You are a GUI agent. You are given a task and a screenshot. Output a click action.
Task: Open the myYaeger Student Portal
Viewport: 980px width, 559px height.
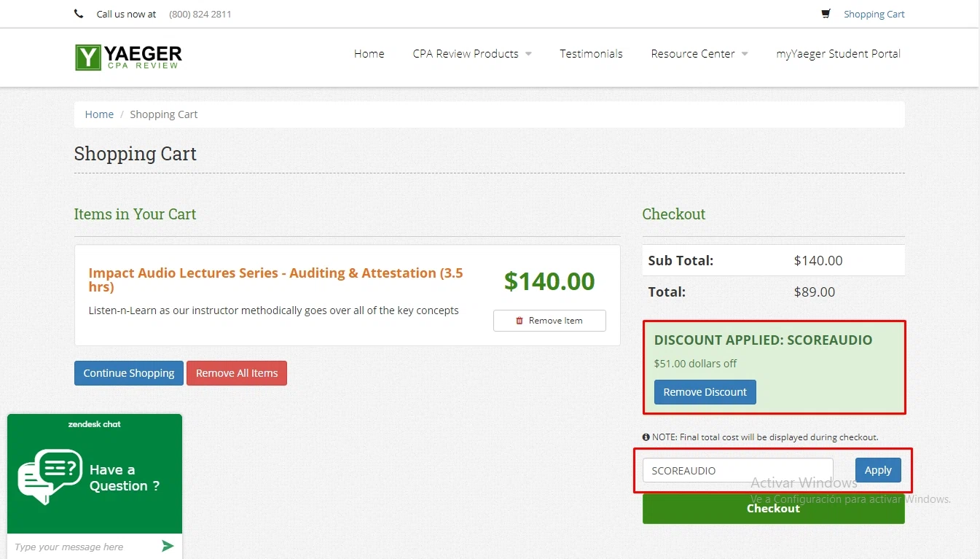coord(838,53)
